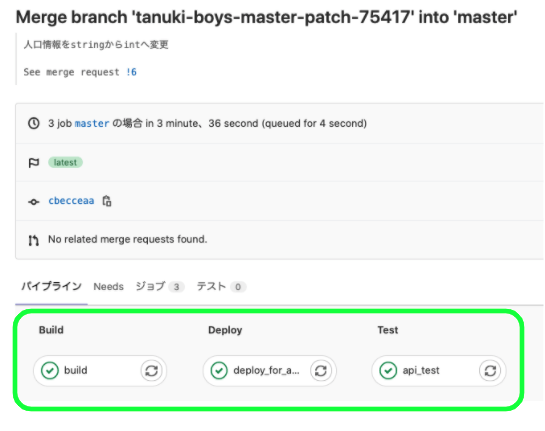
Task: Open merge request !6 link
Action: tap(132, 72)
